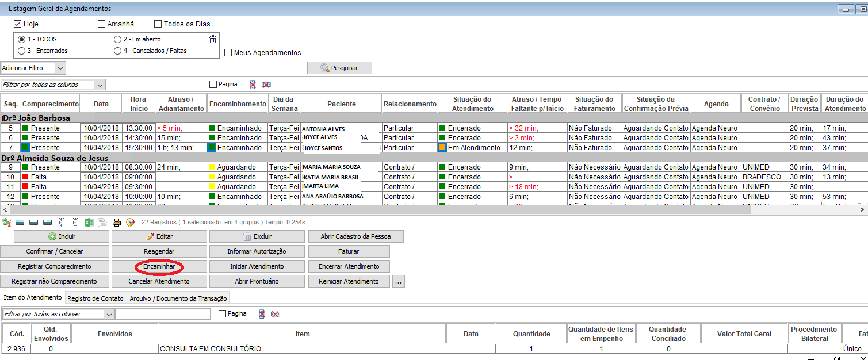The image size is (868, 360).
Task: Click the Hora Início column header
Action: [139, 104]
